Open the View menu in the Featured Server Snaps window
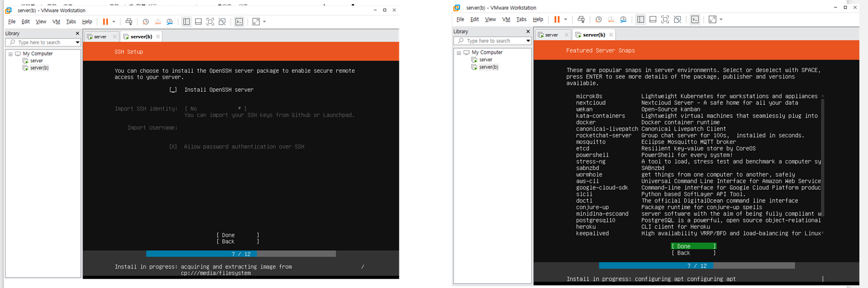This screenshot has width=868, height=288. [x=491, y=20]
